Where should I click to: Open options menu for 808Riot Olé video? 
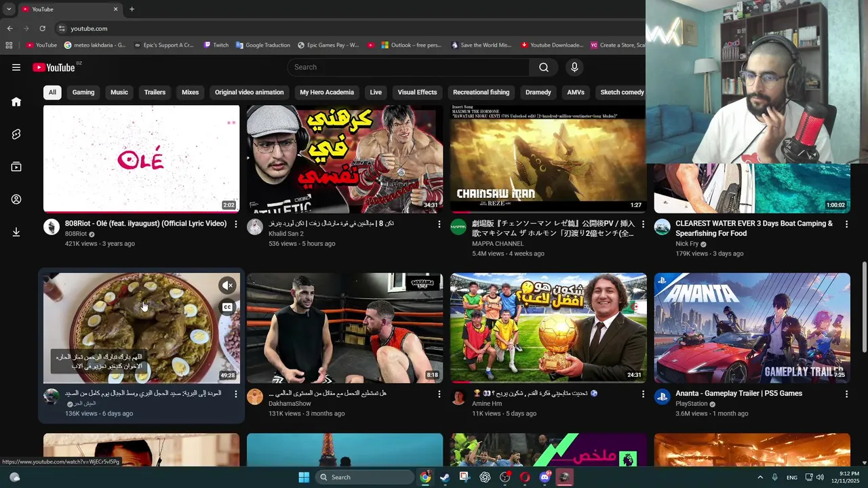236,224
